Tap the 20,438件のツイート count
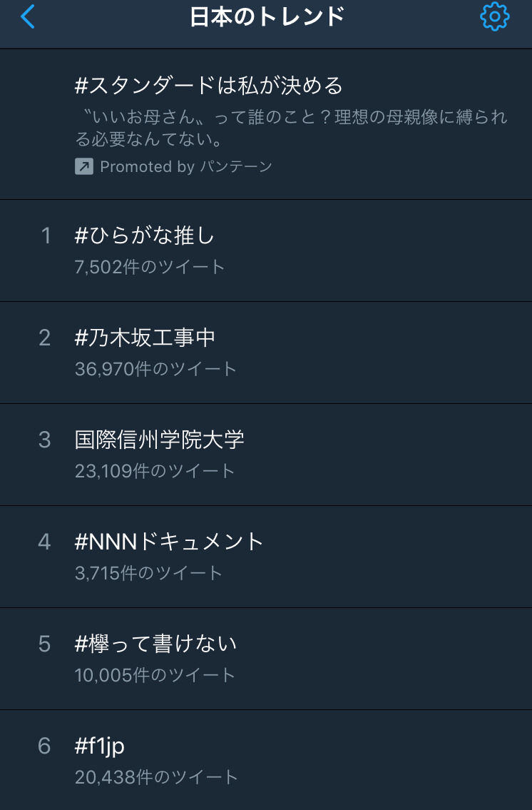Image resolution: width=532 pixels, height=810 pixels. point(156,777)
